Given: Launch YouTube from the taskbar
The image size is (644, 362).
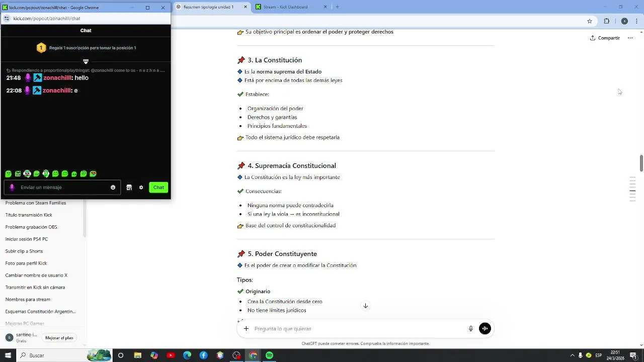Looking at the screenshot, I should (171, 355).
